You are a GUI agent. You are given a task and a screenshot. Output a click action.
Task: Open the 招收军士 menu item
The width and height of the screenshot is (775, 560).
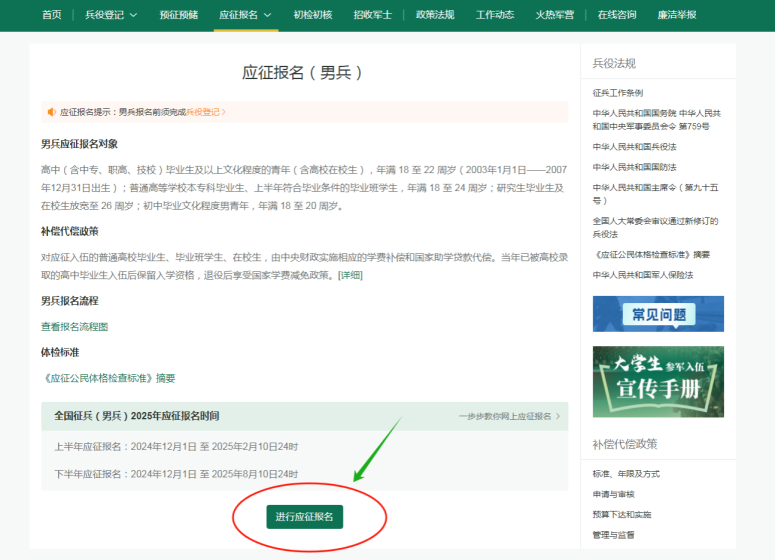(373, 15)
